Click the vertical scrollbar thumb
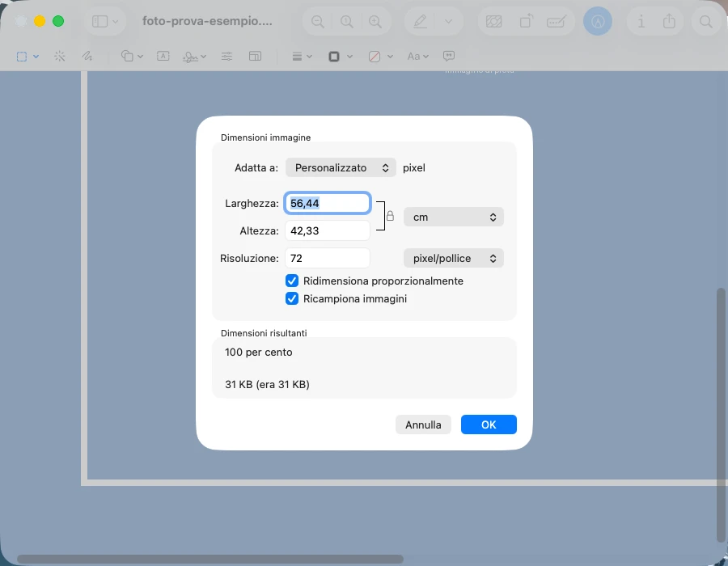 pyautogui.click(x=721, y=416)
